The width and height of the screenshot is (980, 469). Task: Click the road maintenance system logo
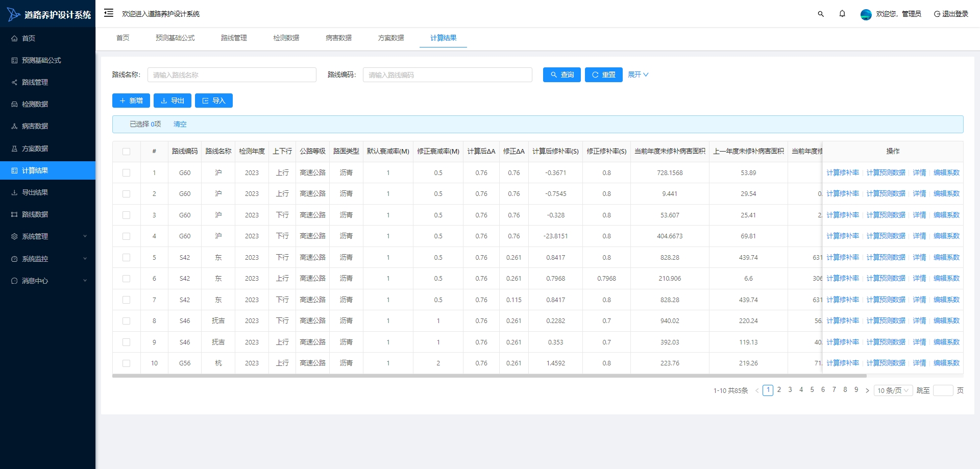pyautogui.click(x=13, y=14)
